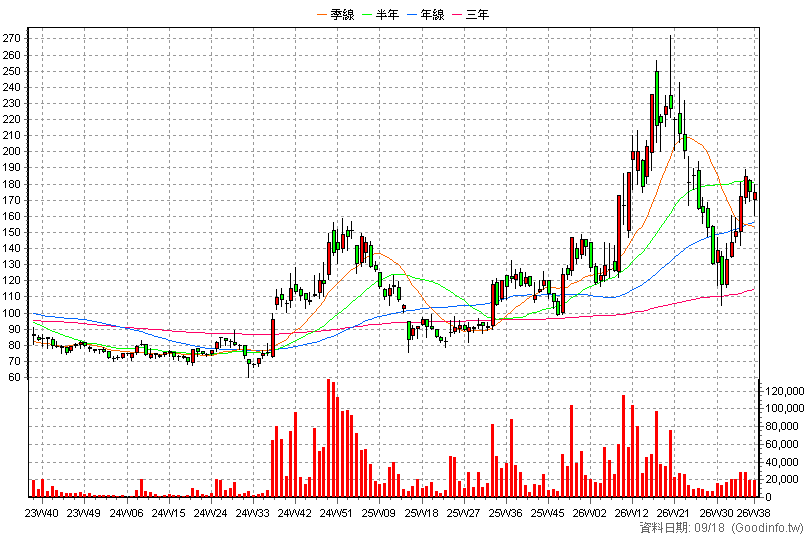
Task: Click the week label 25W18
Action: pyautogui.click(x=422, y=513)
